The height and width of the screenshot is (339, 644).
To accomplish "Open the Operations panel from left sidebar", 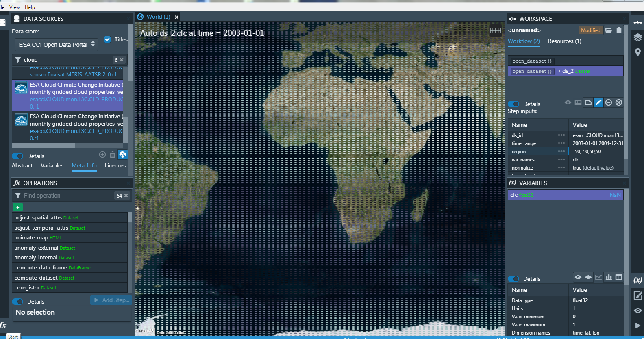I will pyautogui.click(x=3, y=325).
